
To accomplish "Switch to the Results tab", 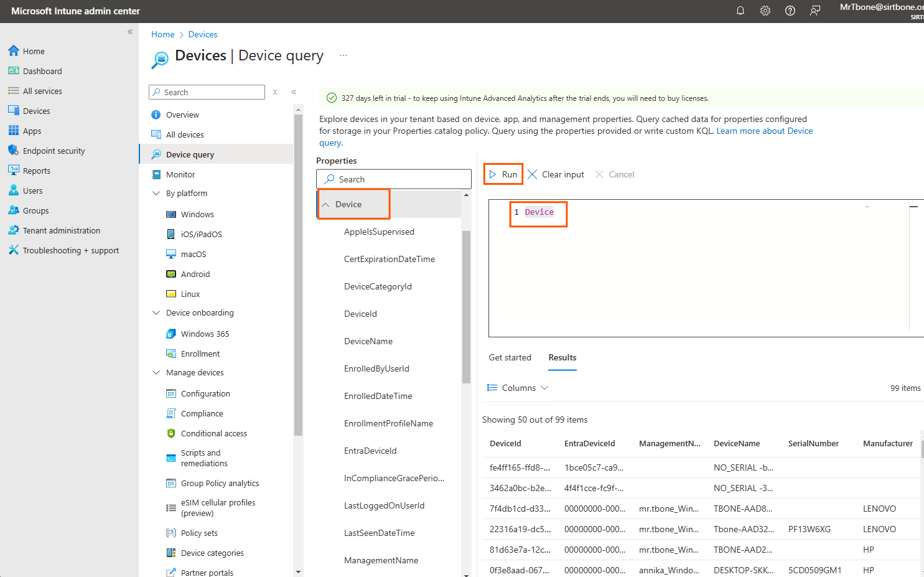I will pyautogui.click(x=562, y=357).
